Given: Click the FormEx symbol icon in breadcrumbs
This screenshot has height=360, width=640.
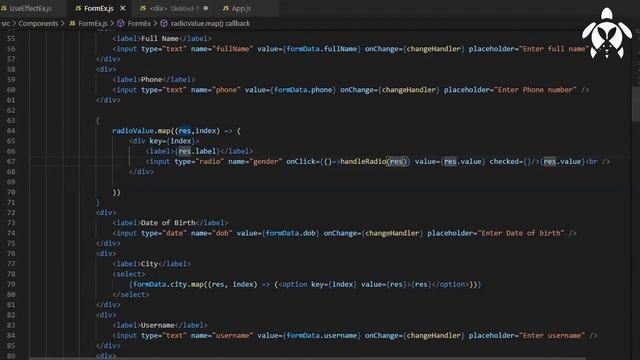Looking at the screenshot, I should point(121,23).
